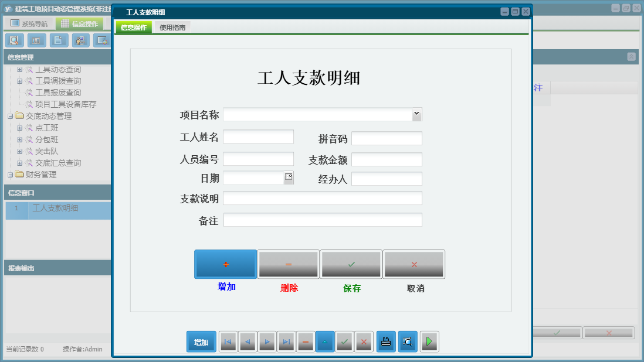Screen dimensions: 644x362
Task: Click the 取消 cancel button
Action: 414,264
